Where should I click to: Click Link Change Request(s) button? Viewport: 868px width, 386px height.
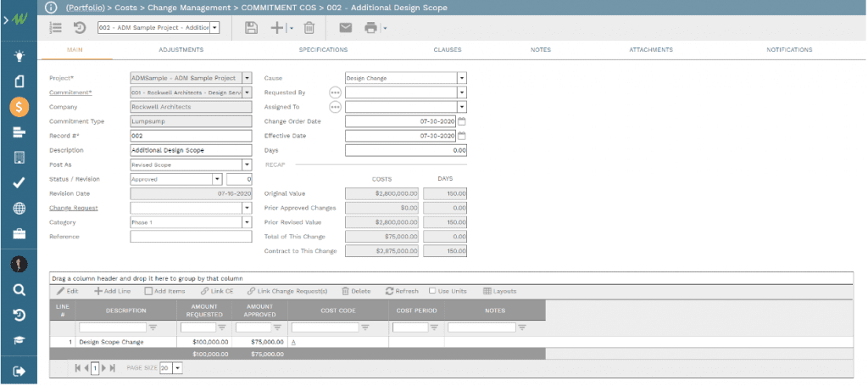(x=287, y=291)
